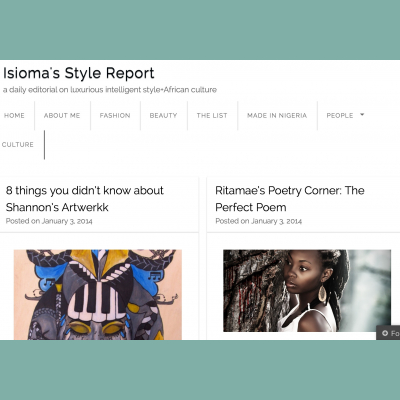Open THE LIST page
This screenshot has height=400, width=400.
point(212,115)
